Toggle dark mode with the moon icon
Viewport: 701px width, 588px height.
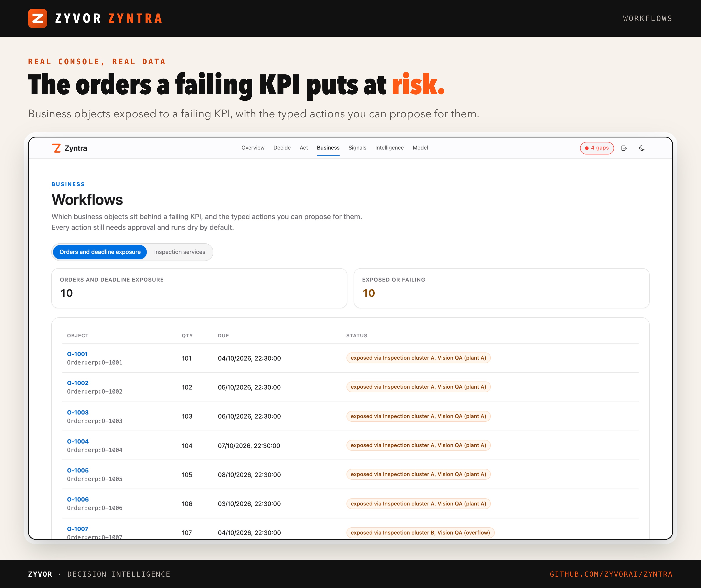coord(642,148)
